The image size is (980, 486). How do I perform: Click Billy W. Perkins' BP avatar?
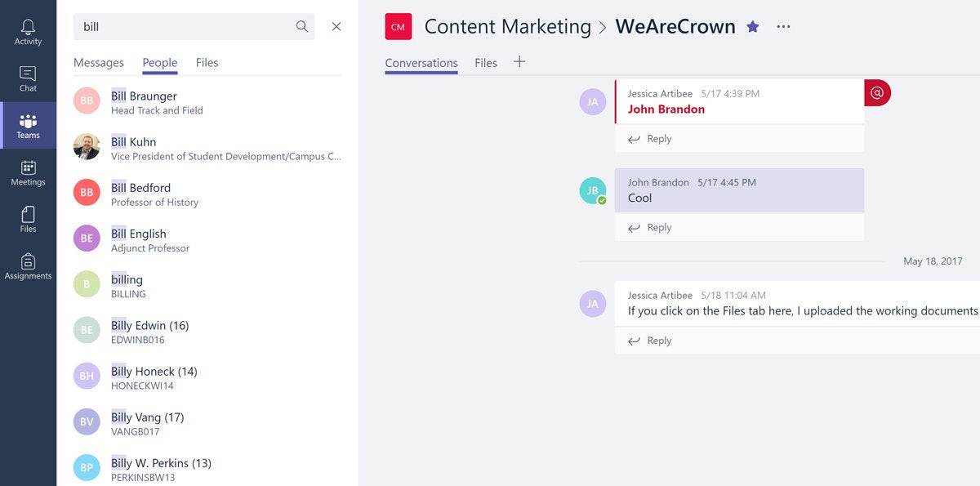click(x=87, y=467)
